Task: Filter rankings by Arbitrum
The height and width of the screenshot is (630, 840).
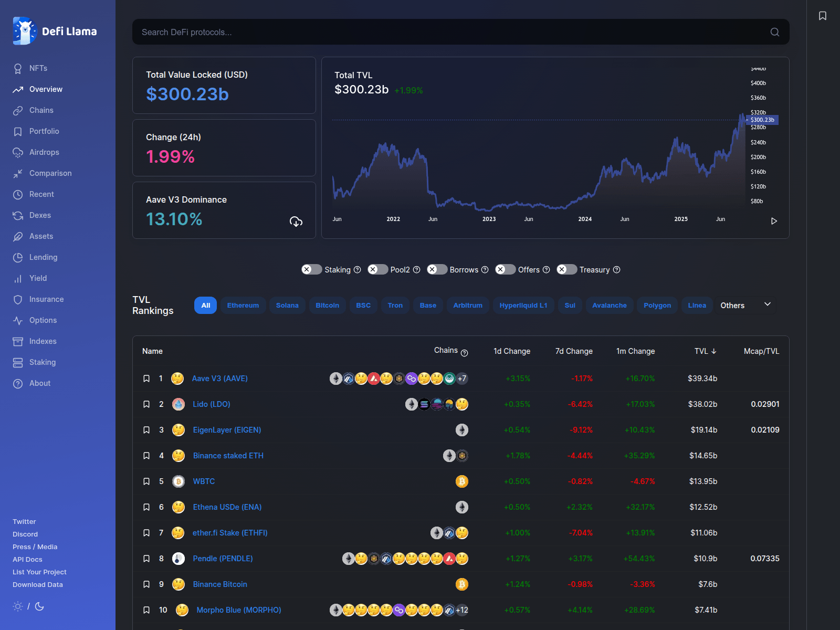Action: [468, 305]
